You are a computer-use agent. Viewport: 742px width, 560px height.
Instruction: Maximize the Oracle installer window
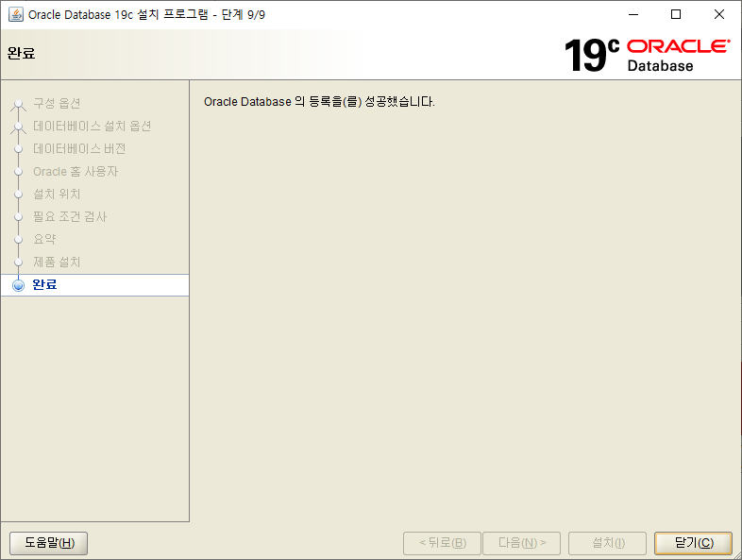(676, 15)
